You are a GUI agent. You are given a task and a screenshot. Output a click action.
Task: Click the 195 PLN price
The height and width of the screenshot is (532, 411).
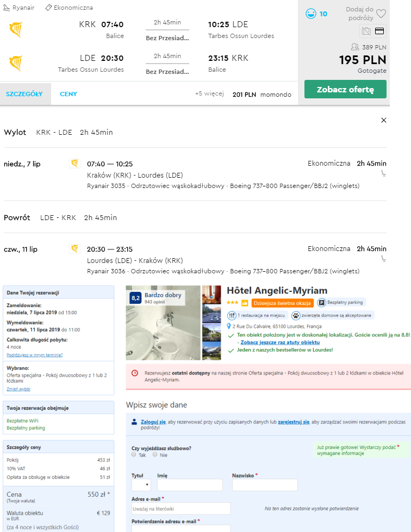coord(363,60)
